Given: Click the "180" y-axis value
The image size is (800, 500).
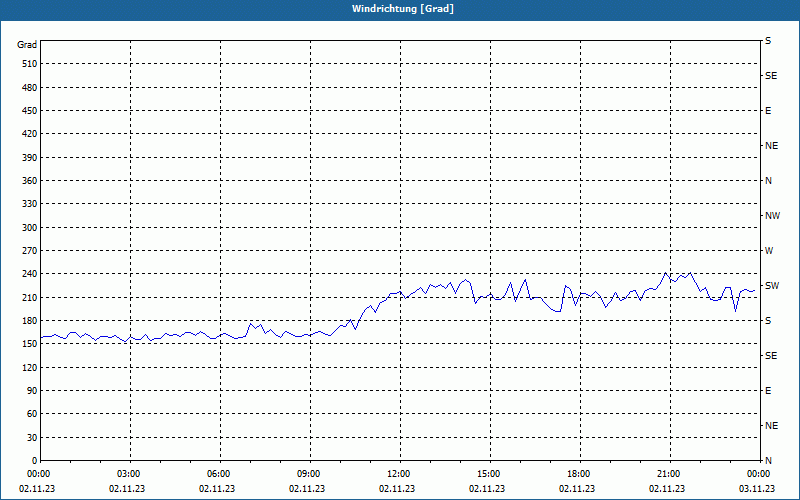Looking at the screenshot, I should [x=30, y=320].
